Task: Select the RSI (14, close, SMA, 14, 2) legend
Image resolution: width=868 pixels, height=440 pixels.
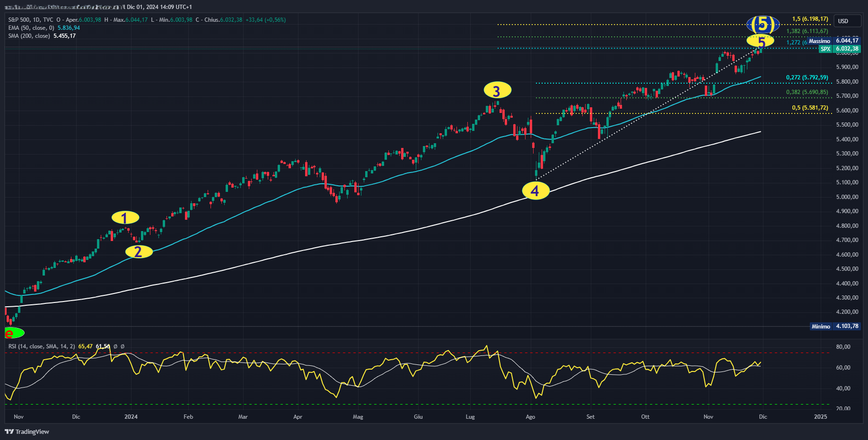Action: [42, 346]
